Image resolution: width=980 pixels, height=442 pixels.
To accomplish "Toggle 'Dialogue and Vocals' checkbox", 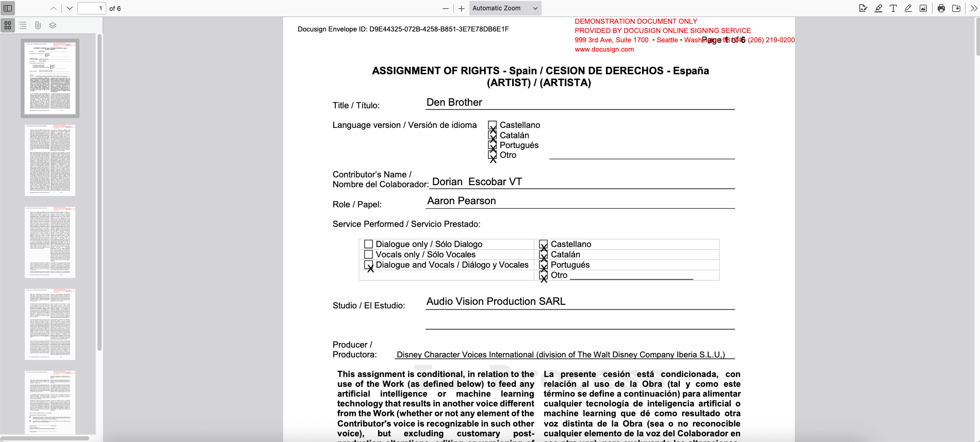I will [x=368, y=265].
